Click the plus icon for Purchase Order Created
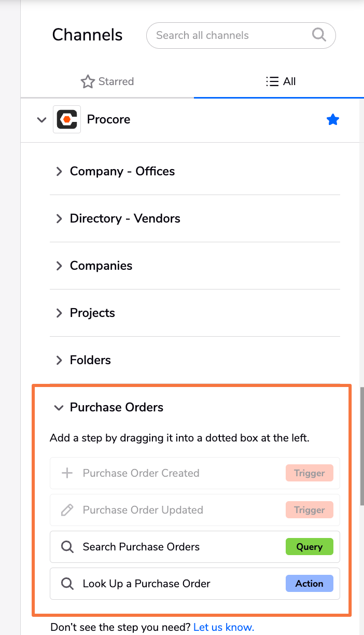Image resolution: width=364 pixels, height=635 pixels. 67,473
